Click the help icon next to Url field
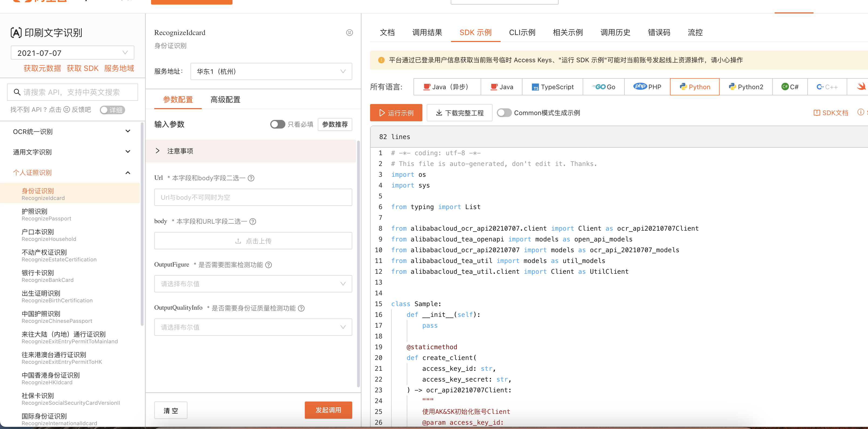 click(x=251, y=178)
